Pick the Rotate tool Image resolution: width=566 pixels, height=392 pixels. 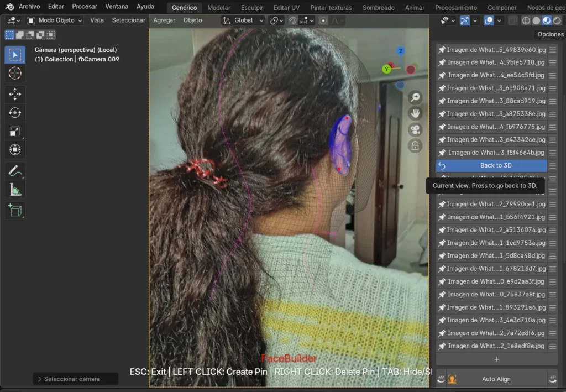(15, 113)
